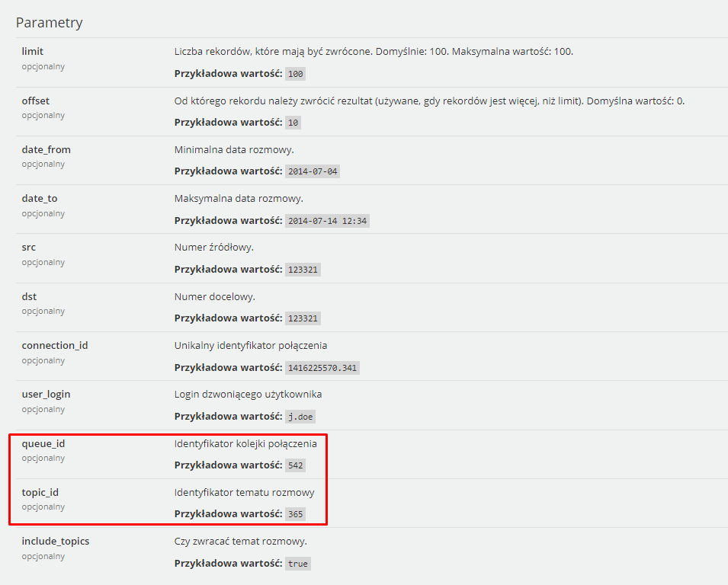Click description 'Czy zwracać temat rozmowy.'
The image size is (728, 585).
point(240,541)
